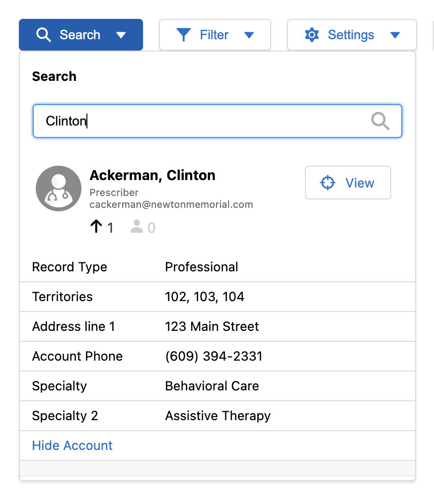Open the Filter dropdown arrow

coord(249,35)
